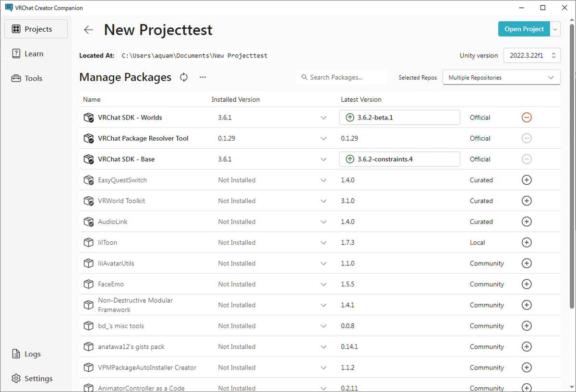The width and height of the screenshot is (576, 392).
Task: Add VRWorld Toolkit using its plus icon
Action: coord(527,201)
